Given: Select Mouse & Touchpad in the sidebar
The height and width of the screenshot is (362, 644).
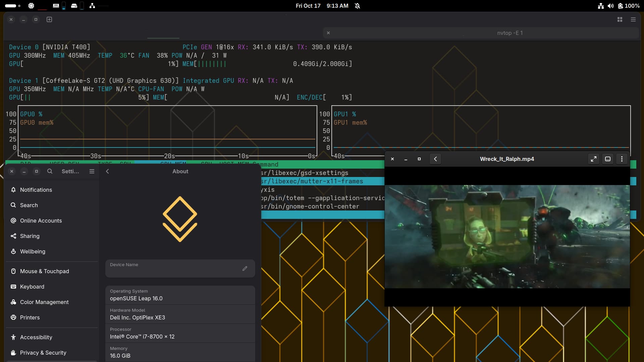Looking at the screenshot, I should (x=44, y=271).
